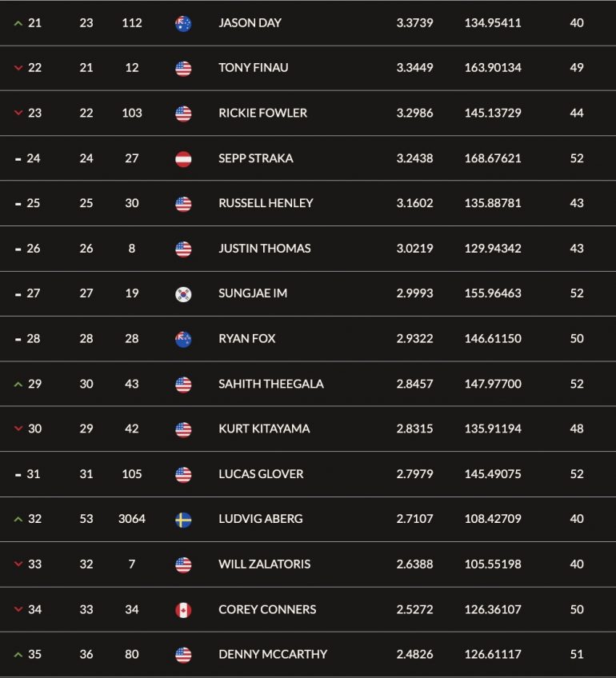Screen dimensions: 616x678
Task: Open Rickie Fowler's player profile
Action: [262, 113]
